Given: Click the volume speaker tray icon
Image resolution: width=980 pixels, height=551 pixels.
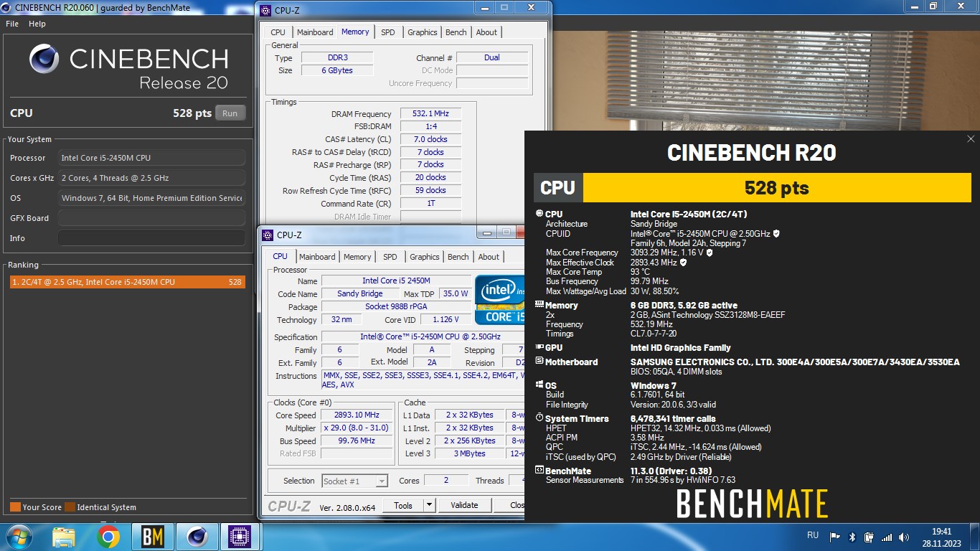Looking at the screenshot, I should [903, 537].
